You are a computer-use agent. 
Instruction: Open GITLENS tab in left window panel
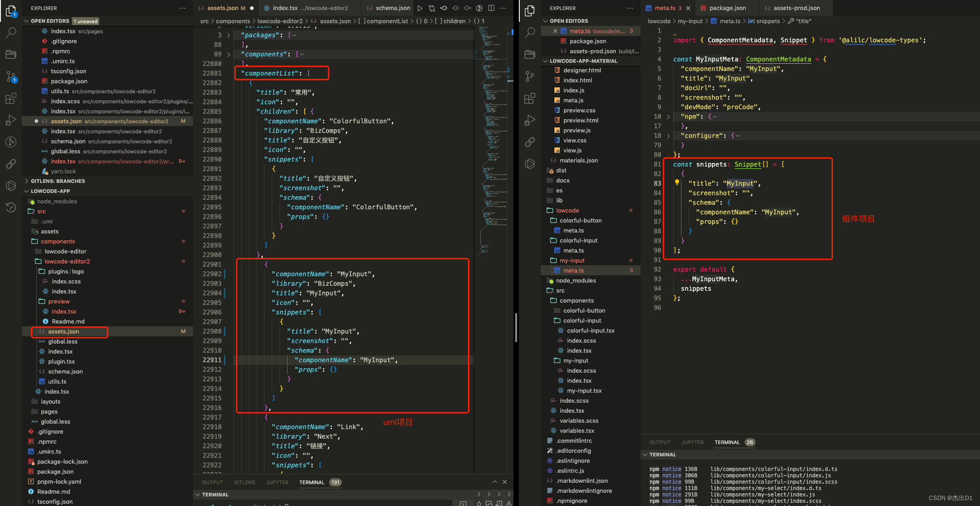(x=244, y=482)
